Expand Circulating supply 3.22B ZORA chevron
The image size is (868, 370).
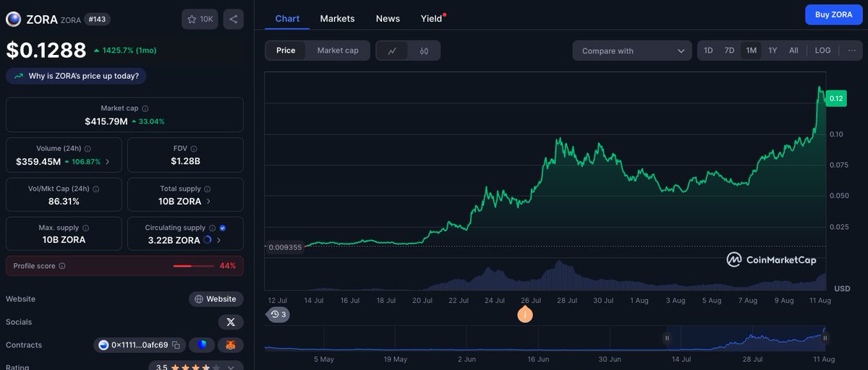(218, 240)
